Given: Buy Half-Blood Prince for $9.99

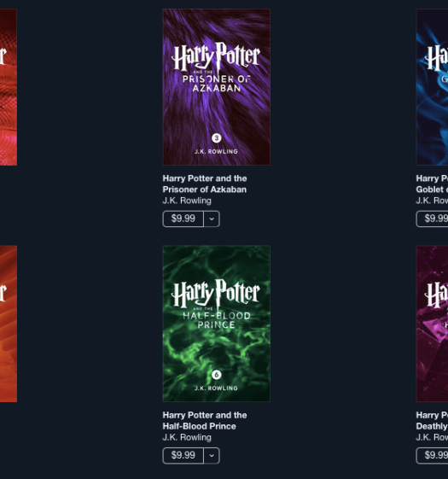Looking at the screenshot, I should point(183,455).
